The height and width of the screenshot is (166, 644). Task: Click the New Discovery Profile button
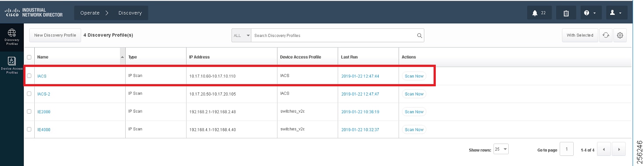pyautogui.click(x=55, y=35)
